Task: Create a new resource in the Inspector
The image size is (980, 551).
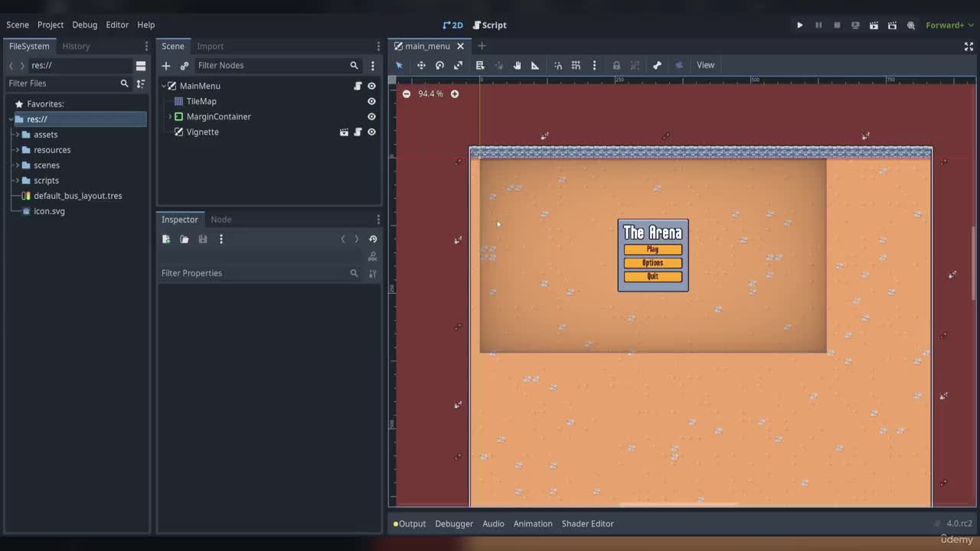Action: [x=166, y=240]
